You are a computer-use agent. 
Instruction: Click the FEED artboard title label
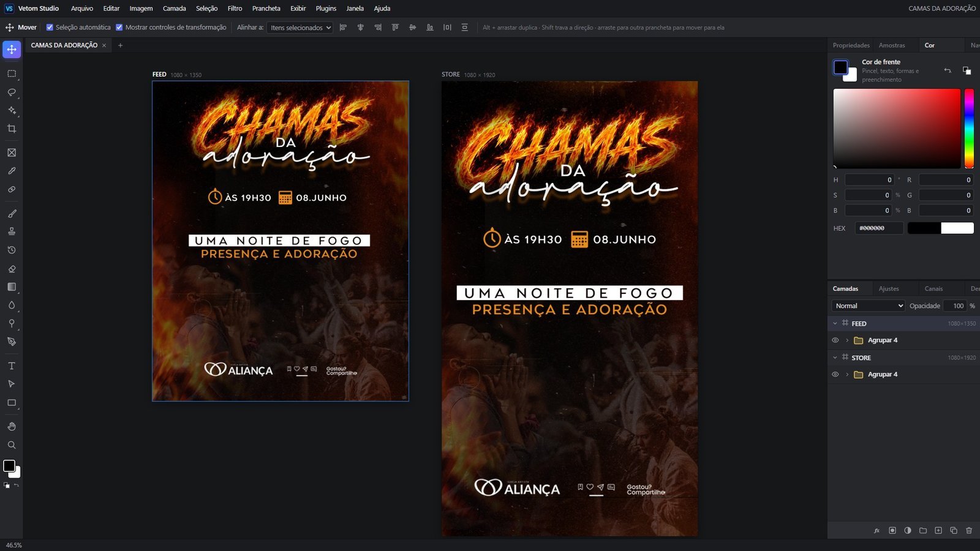[159, 75]
